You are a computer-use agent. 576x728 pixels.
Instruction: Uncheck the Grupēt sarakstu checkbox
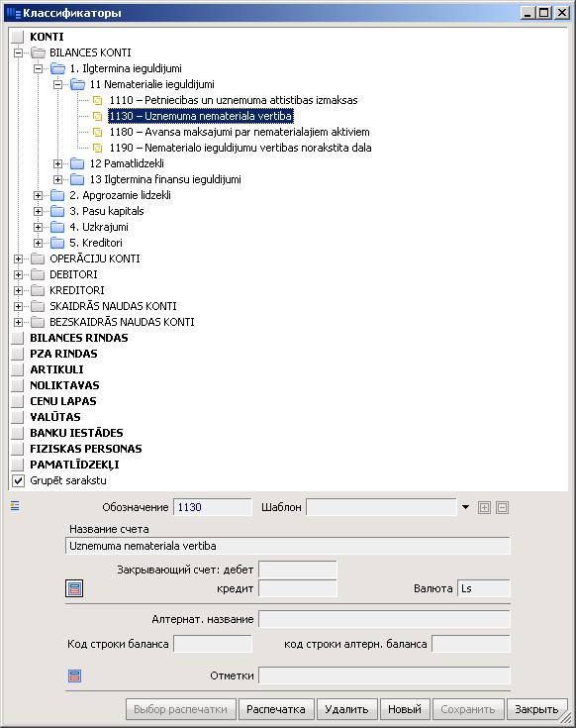point(18,480)
